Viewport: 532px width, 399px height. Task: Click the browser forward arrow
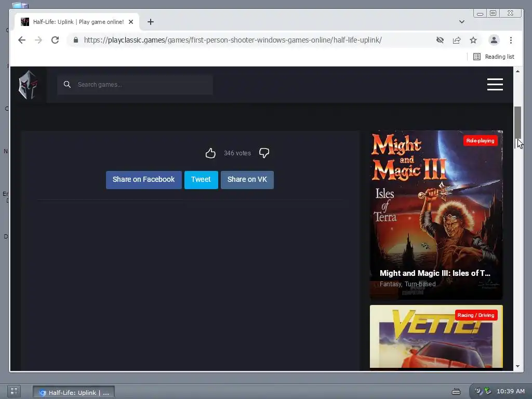coord(38,40)
